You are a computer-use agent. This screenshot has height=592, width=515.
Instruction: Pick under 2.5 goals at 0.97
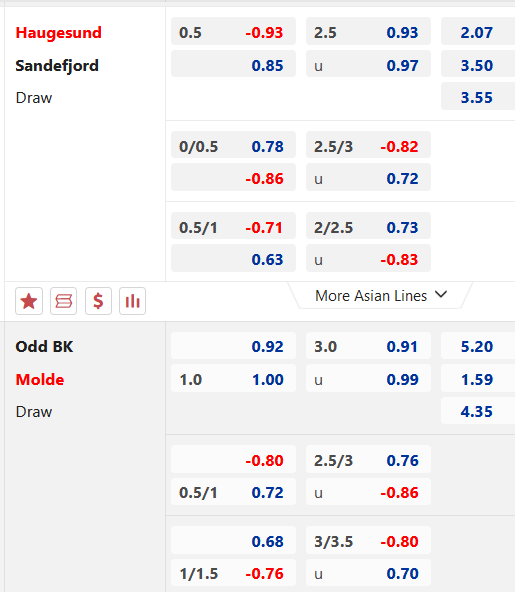click(368, 63)
